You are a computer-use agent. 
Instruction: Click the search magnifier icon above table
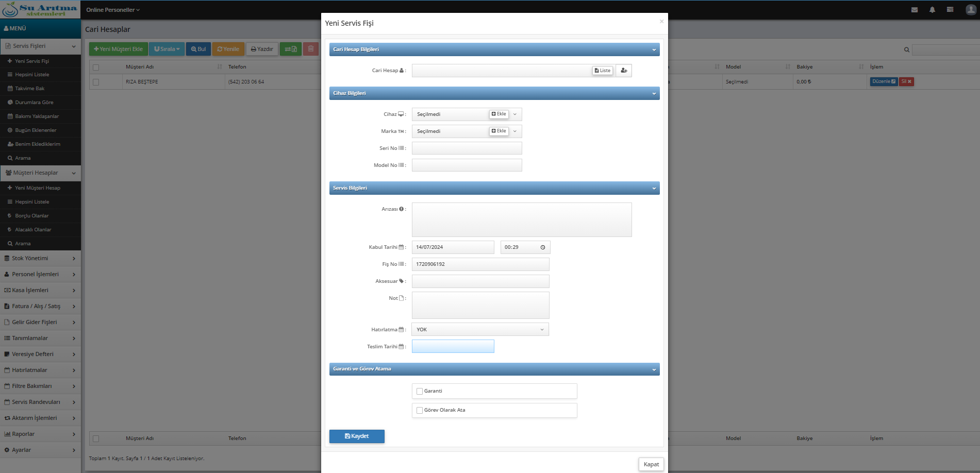[x=907, y=50]
